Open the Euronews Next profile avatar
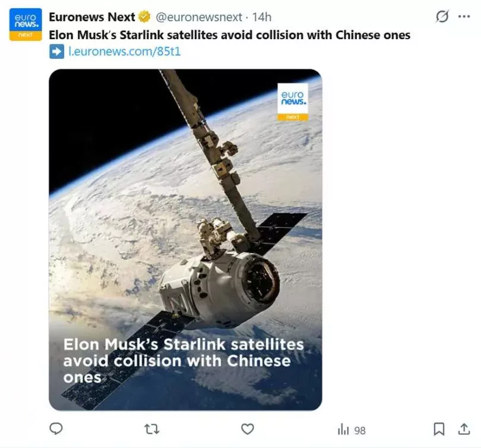 [26, 24]
